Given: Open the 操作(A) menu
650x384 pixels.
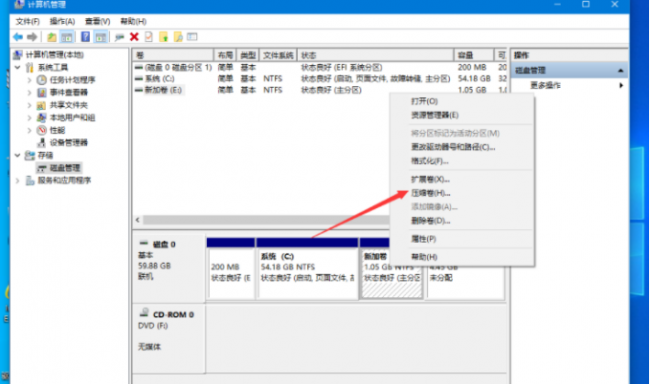Looking at the screenshot, I should tap(62, 21).
